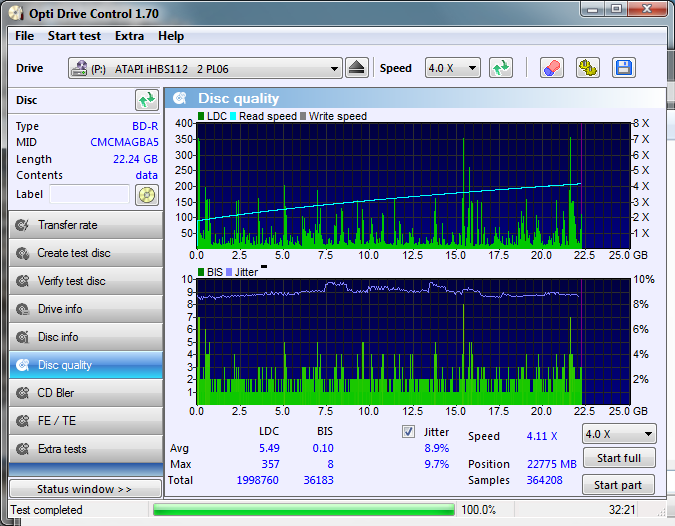Click the LDC Avg value 5.49

pyautogui.click(x=269, y=448)
